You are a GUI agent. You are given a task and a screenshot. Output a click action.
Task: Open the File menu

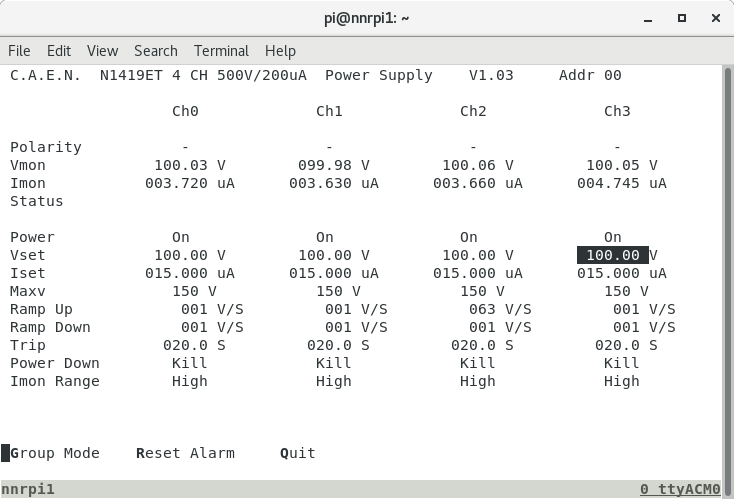click(19, 51)
